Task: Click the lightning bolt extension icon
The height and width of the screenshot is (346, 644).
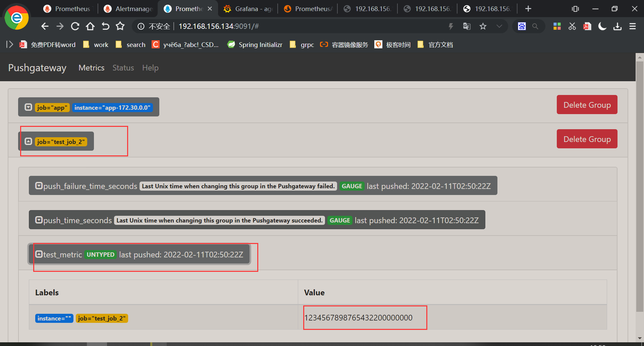Action: pyautogui.click(x=451, y=26)
